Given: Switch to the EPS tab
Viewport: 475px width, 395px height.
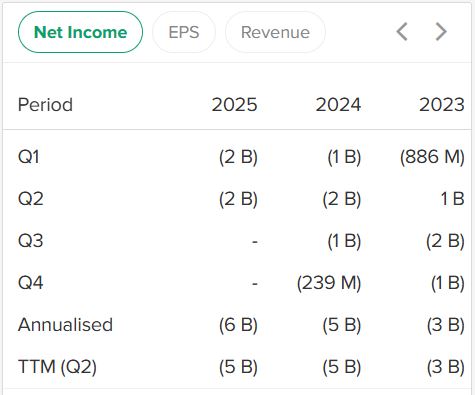Looking at the screenshot, I should tap(184, 32).
